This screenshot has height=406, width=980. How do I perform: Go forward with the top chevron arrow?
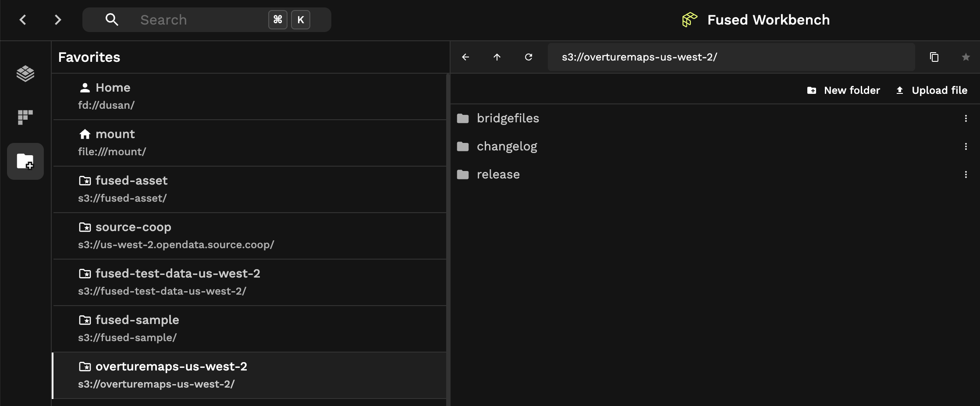pos(58,20)
